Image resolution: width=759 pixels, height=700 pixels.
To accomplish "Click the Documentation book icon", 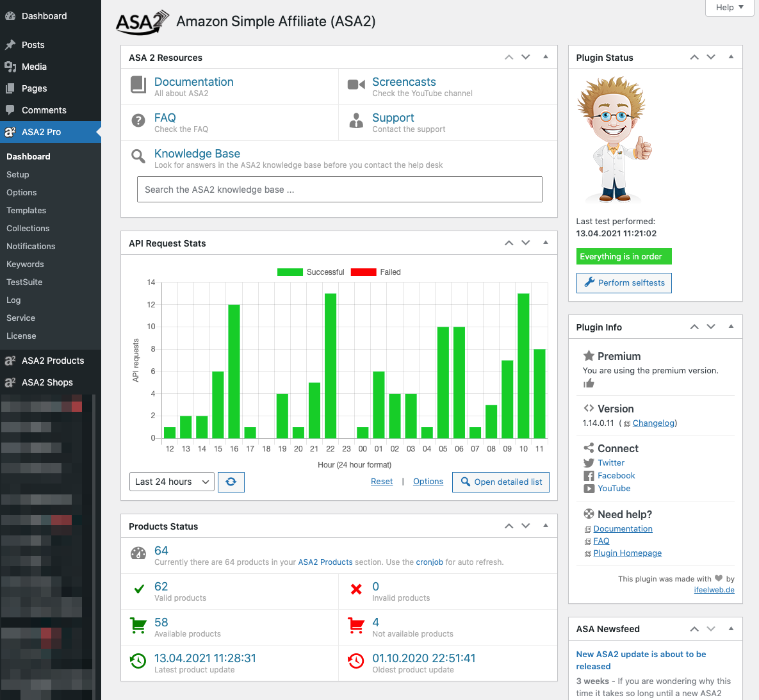I will pyautogui.click(x=137, y=84).
